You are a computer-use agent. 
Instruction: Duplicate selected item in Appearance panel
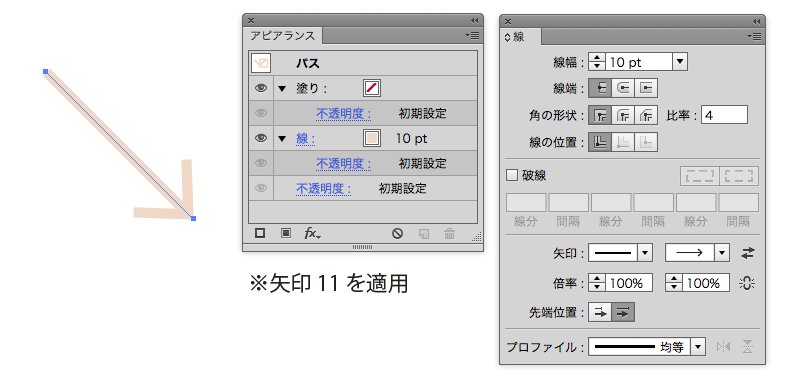tap(423, 234)
